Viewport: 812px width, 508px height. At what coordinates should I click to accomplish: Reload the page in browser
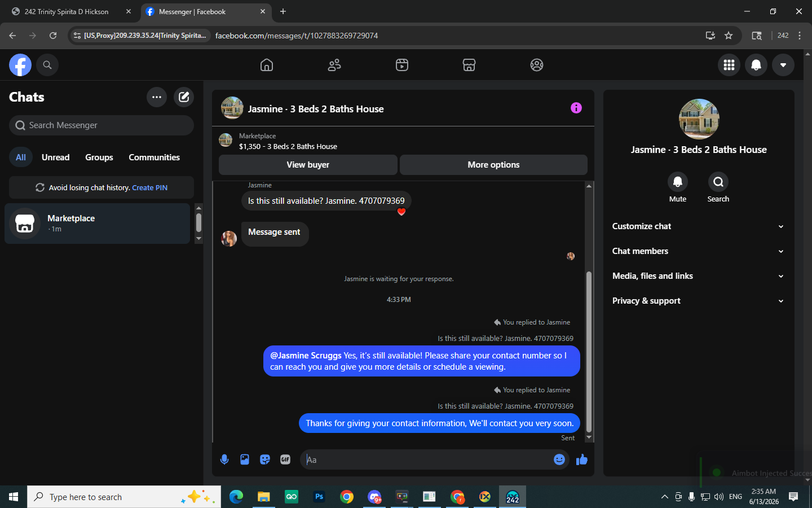tap(53, 36)
